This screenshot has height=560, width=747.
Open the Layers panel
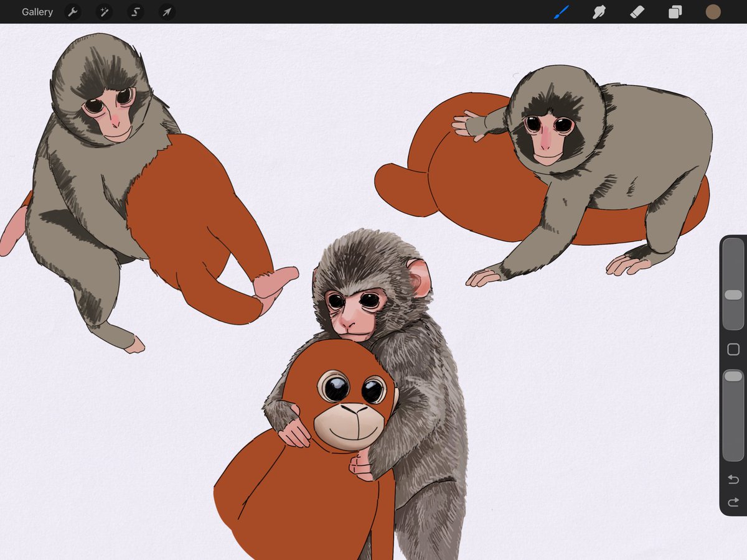coord(674,12)
